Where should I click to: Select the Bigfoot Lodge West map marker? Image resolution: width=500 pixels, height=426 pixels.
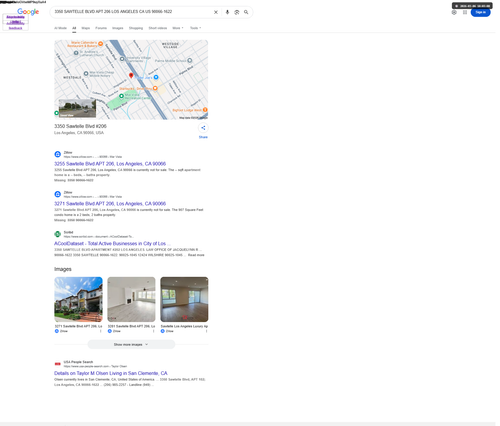[x=205, y=110]
